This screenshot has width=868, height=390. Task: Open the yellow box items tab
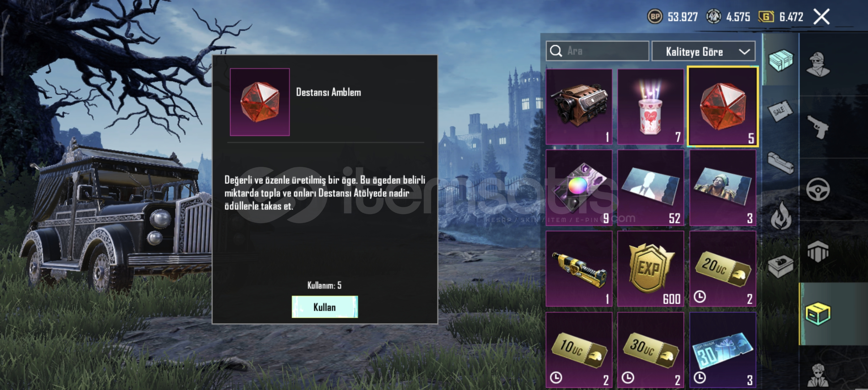pos(818,313)
